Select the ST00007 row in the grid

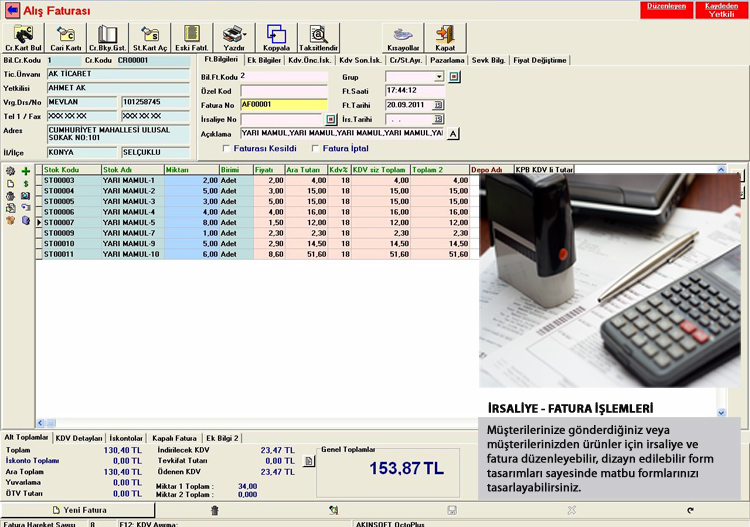[60, 222]
